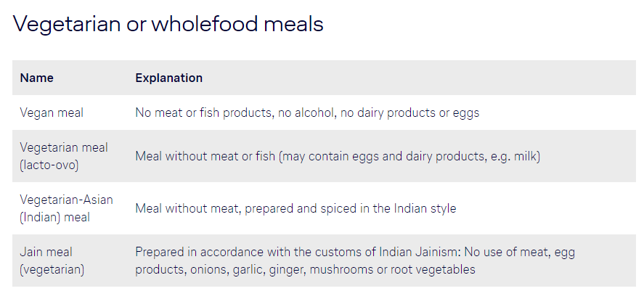The image size is (644, 291).
Task: Select 'Vegetarian meal (lacto-ovo)' name cell
Action: (63, 156)
